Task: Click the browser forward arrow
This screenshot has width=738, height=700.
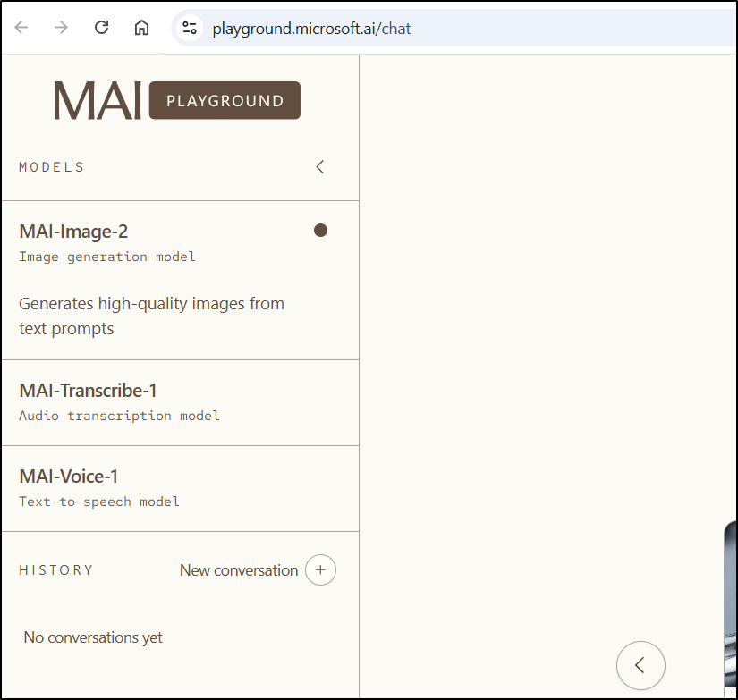Action: (x=61, y=28)
